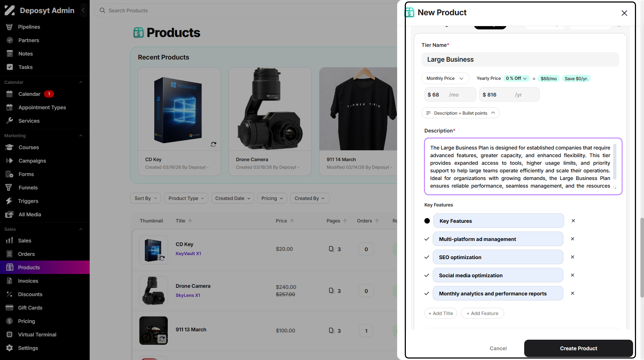Edit the Tier Name field
The image size is (644, 360).
pos(520,60)
